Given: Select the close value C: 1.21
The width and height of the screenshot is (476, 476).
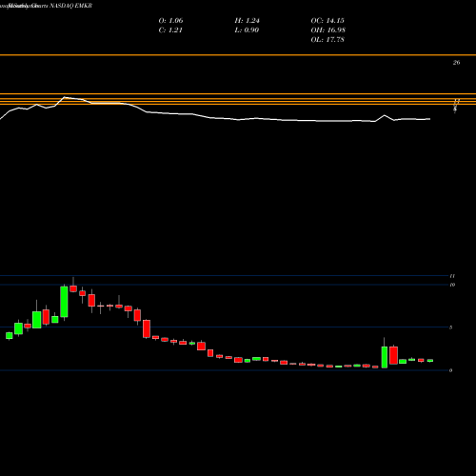Looking at the screenshot, I should click(x=170, y=30).
